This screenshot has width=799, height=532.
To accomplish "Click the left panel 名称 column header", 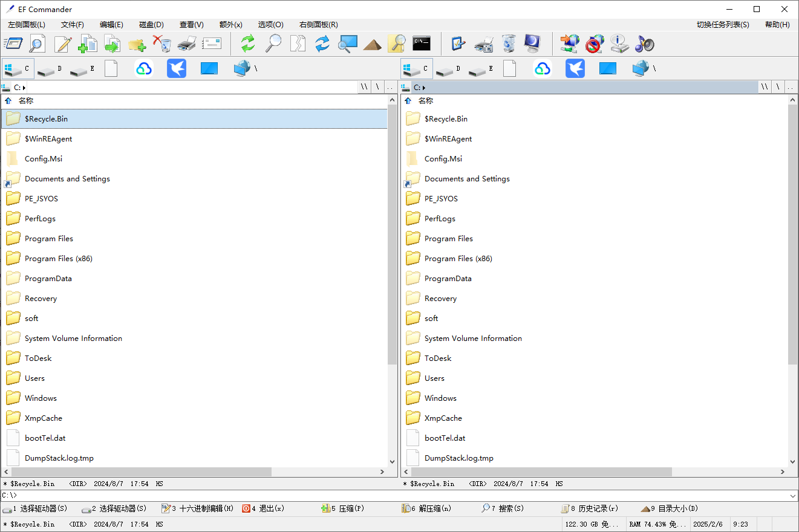I will click(26, 101).
